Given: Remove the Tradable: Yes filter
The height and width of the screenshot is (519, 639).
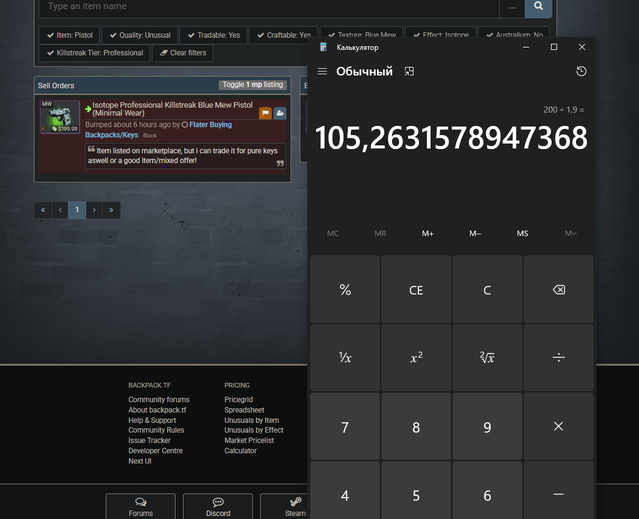Looking at the screenshot, I should pyautogui.click(x=214, y=35).
